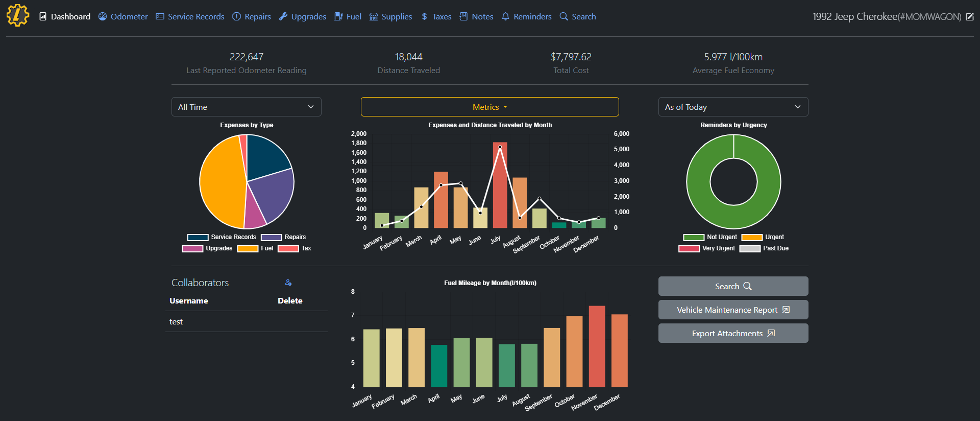The height and width of the screenshot is (421, 980).
Task: Click the Very Urgent red color swatch
Action: (689, 249)
